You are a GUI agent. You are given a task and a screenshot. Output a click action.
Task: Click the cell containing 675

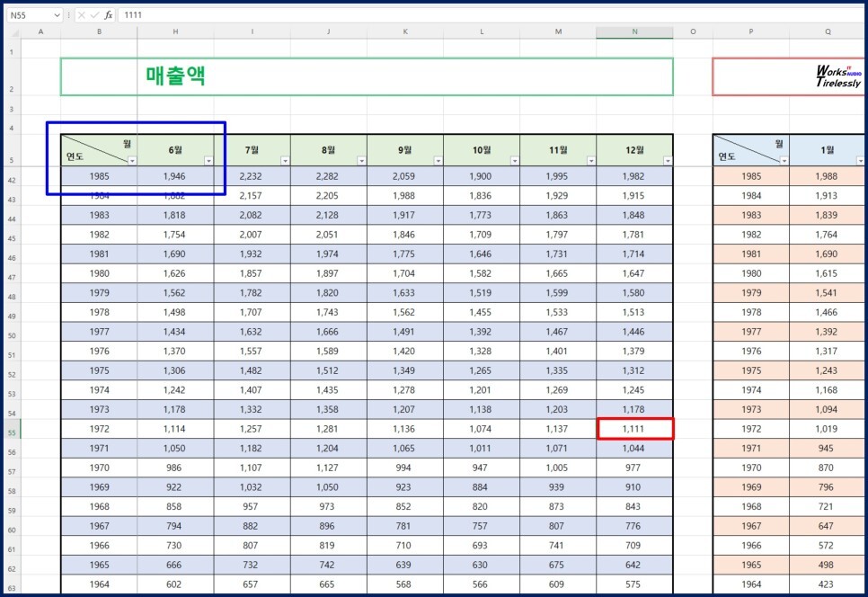(x=558, y=565)
